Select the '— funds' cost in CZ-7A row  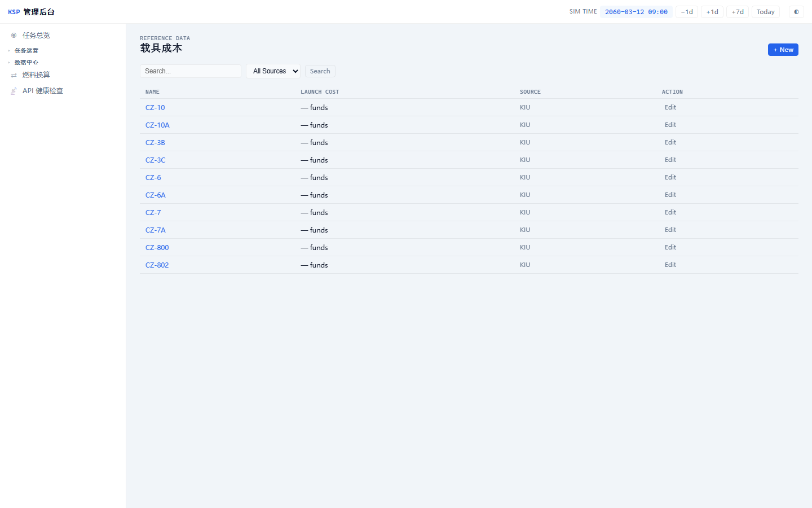tap(314, 230)
